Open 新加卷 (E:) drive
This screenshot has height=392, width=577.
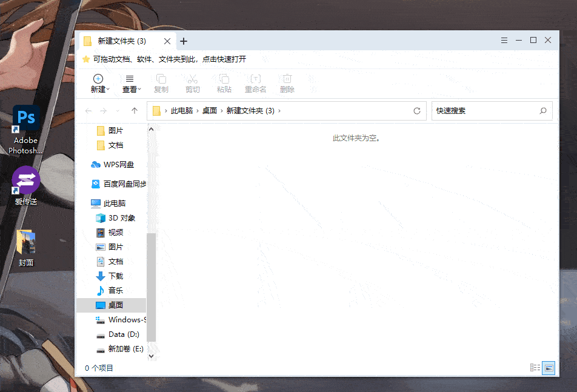click(x=119, y=349)
